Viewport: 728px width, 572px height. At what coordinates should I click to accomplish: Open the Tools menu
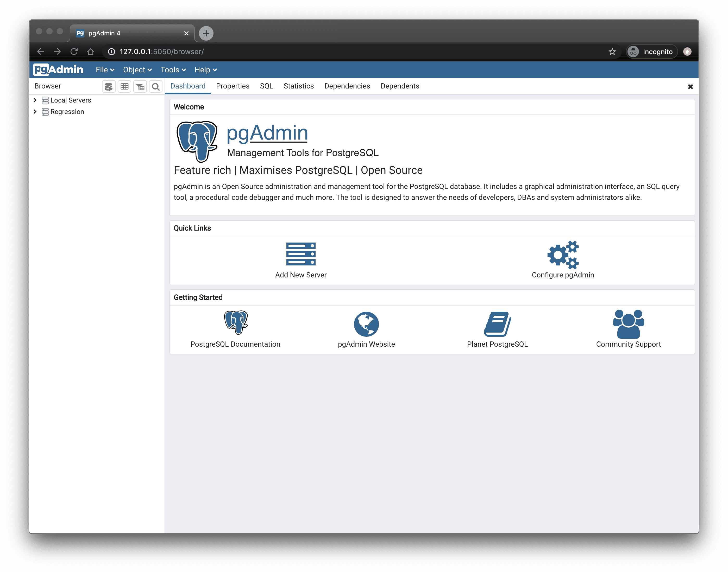(172, 69)
